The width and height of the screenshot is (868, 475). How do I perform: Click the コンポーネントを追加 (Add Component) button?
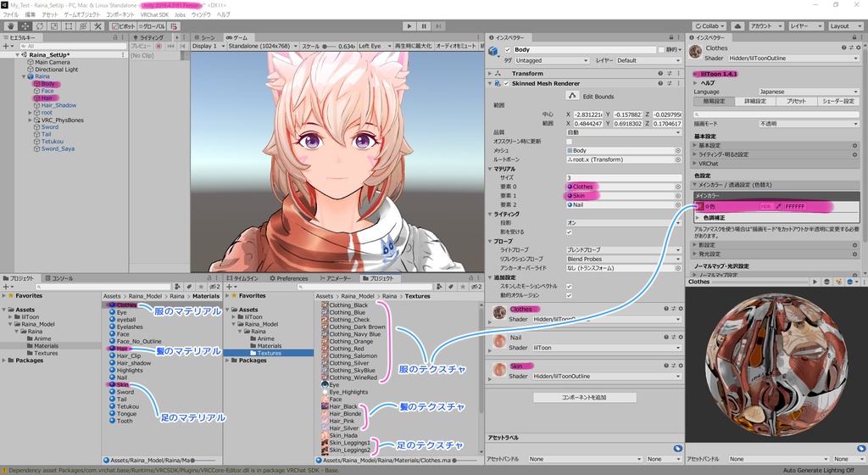[585, 398]
